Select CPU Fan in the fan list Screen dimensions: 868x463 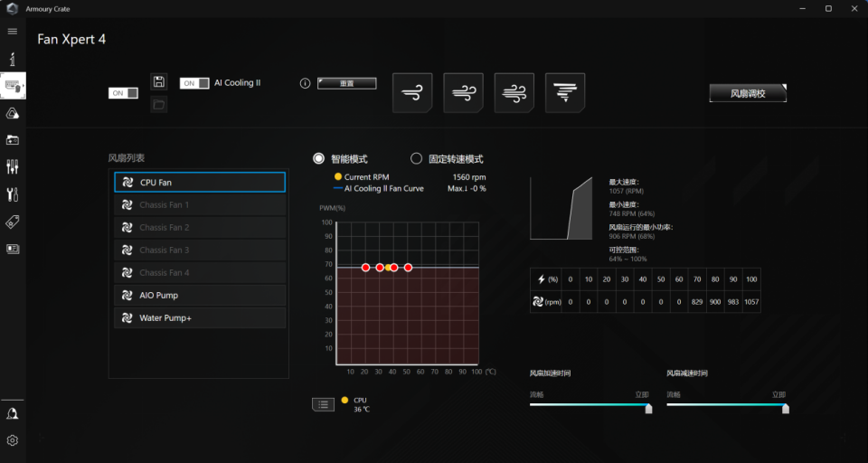pyautogui.click(x=200, y=182)
